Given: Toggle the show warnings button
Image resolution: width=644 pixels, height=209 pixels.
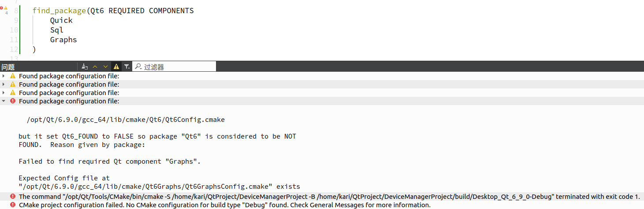Looking at the screenshot, I should (x=116, y=66).
